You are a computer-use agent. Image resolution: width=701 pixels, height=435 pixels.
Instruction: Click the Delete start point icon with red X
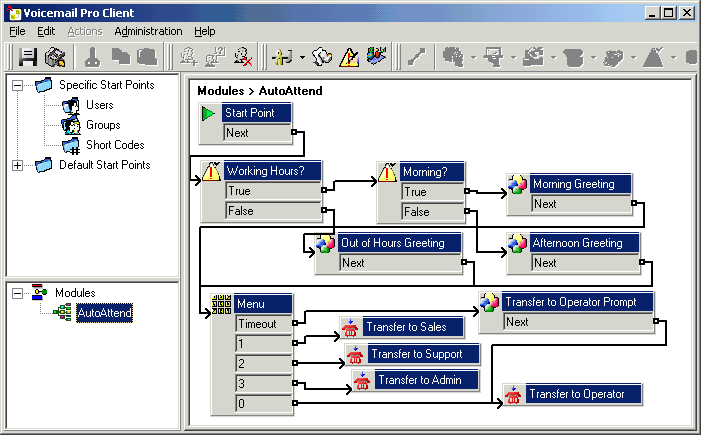point(243,57)
